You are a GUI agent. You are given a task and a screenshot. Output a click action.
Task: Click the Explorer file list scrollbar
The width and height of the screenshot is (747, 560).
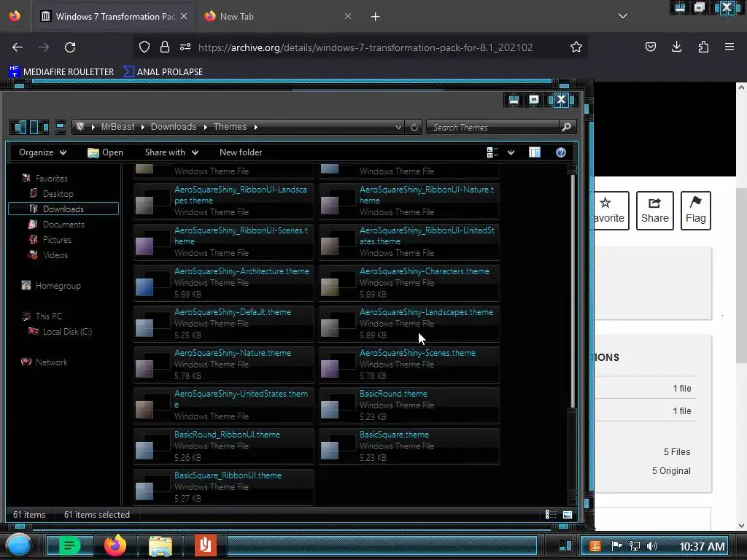[573, 290]
